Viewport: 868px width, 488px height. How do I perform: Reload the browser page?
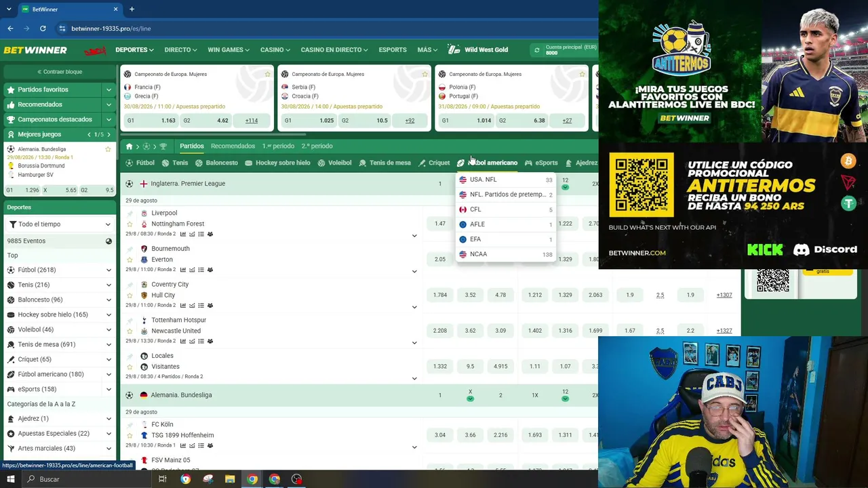(x=43, y=28)
